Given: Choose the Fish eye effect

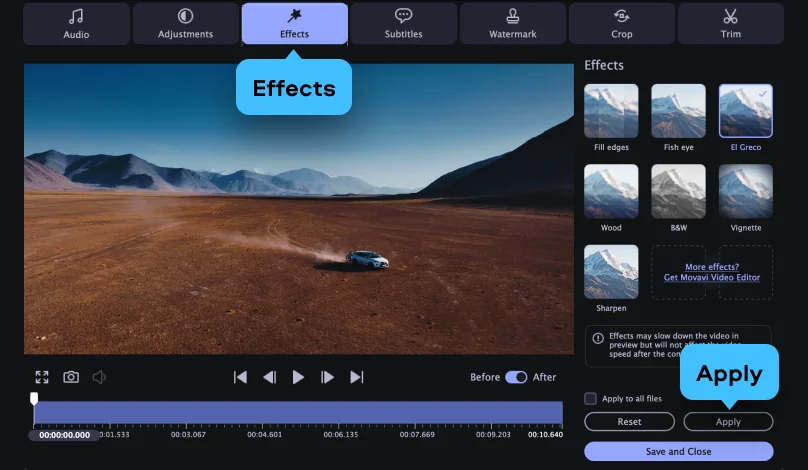Looking at the screenshot, I should 679,111.
